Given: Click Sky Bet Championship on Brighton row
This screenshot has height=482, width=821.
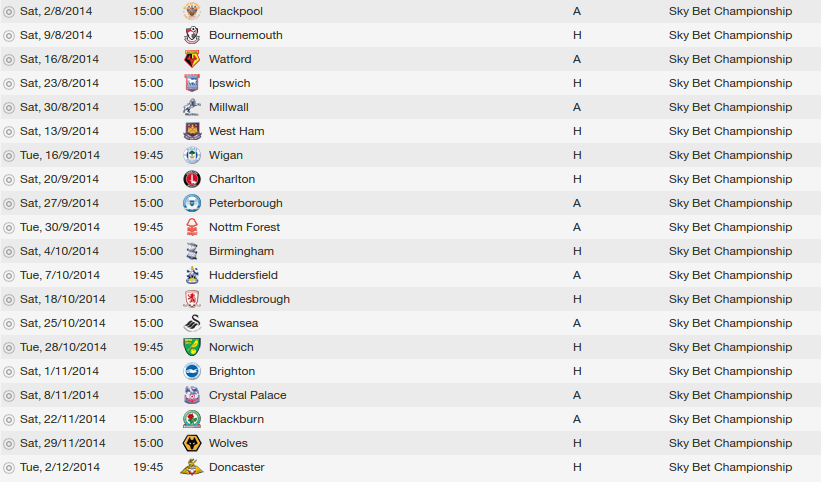Looking at the screenshot, I should tap(730, 371).
